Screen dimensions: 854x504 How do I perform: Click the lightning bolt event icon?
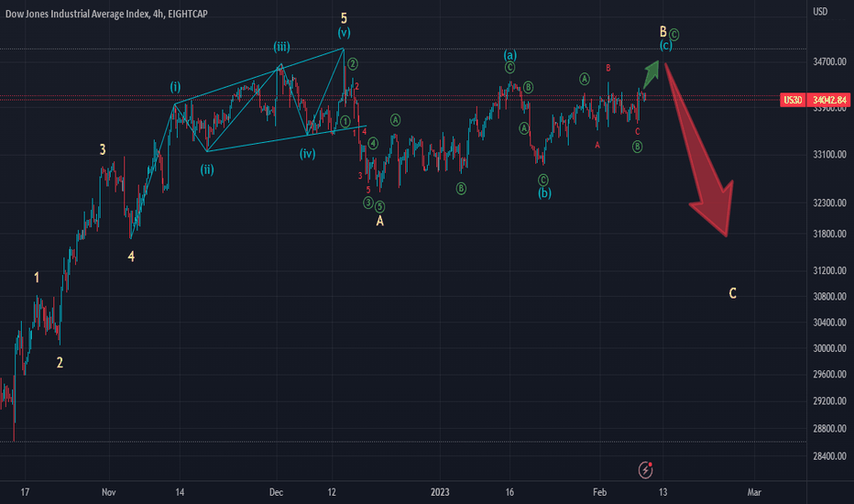point(645,470)
